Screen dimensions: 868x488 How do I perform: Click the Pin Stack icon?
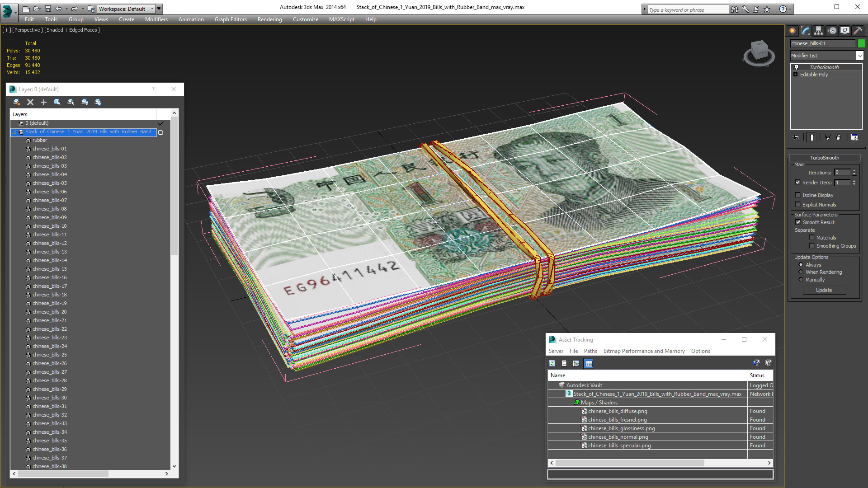[x=796, y=137]
